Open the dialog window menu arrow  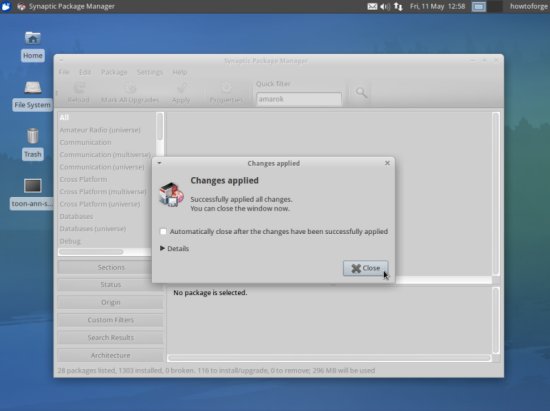[159, 163]
